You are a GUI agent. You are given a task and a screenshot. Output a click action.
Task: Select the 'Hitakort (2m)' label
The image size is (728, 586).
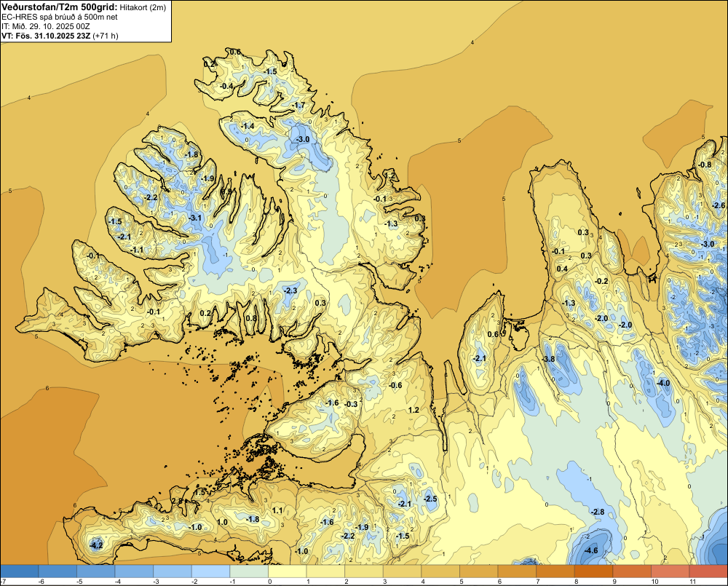(143, 7)
